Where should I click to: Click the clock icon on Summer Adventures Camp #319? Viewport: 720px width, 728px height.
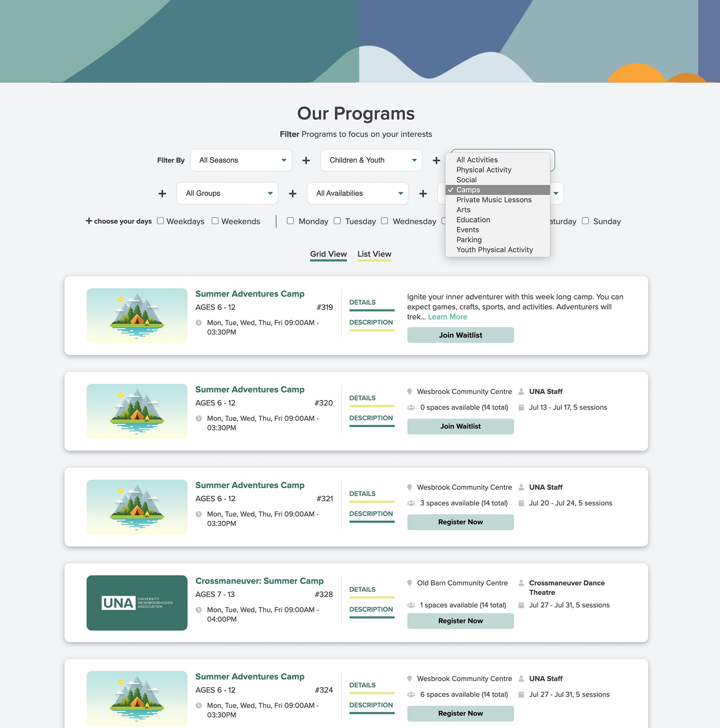pos(199,323)
